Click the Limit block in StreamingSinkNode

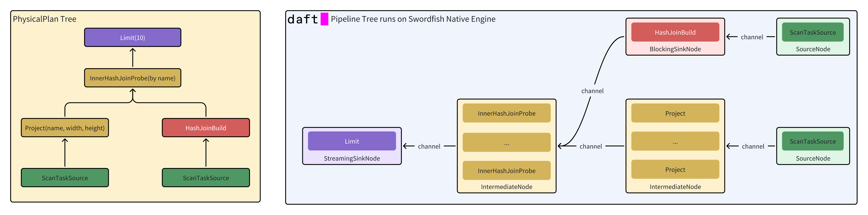click(352, 141)
